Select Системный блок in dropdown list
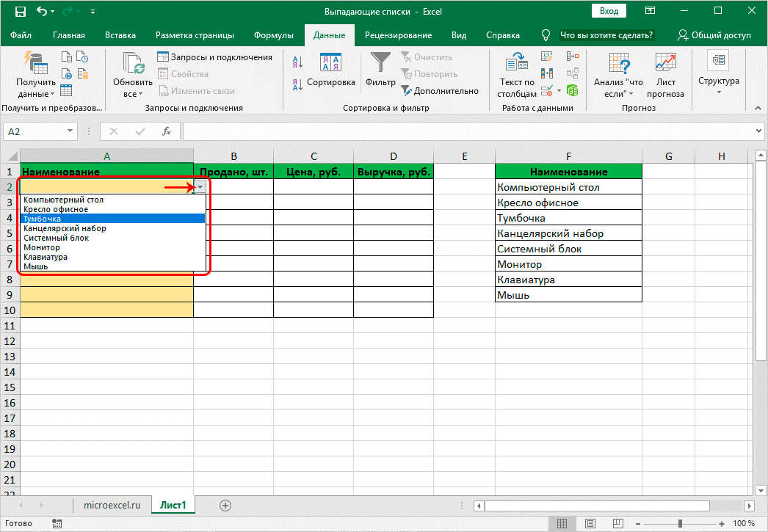Screen dimensions: 768x532 pos(54,238)
